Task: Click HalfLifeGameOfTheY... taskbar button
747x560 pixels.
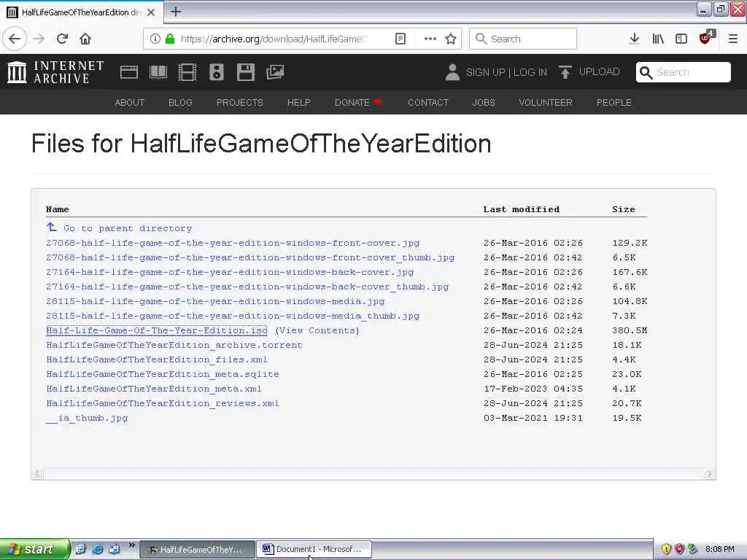Action: (198, 549)
